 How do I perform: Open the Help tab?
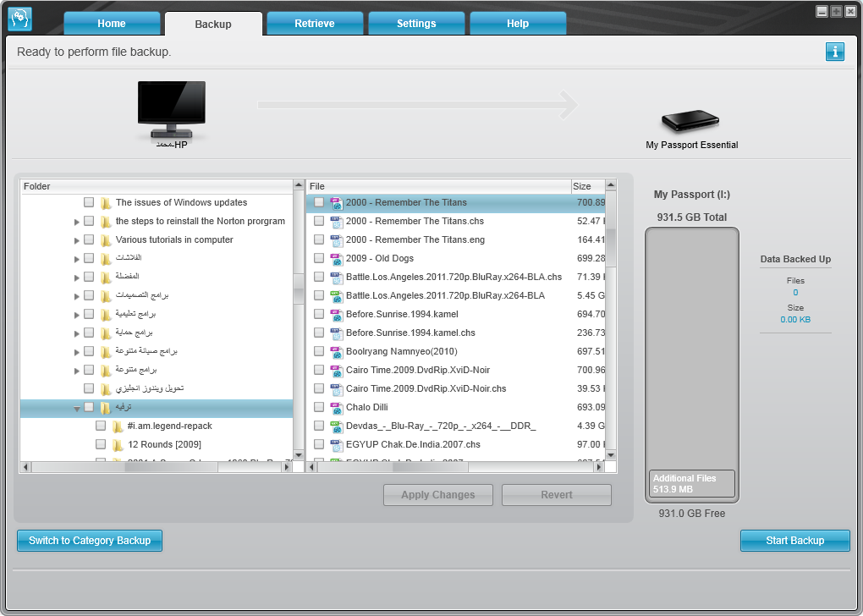[x=518, y=24]
